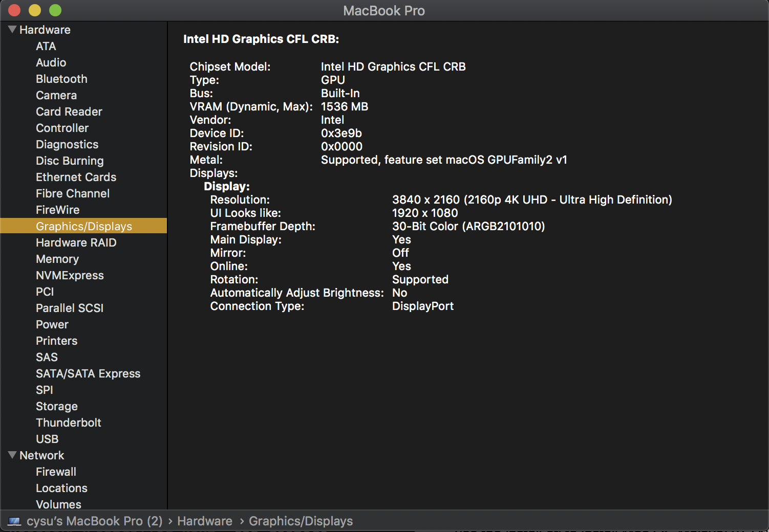Click the VRAM value 1536 MB

pos(345,106)
